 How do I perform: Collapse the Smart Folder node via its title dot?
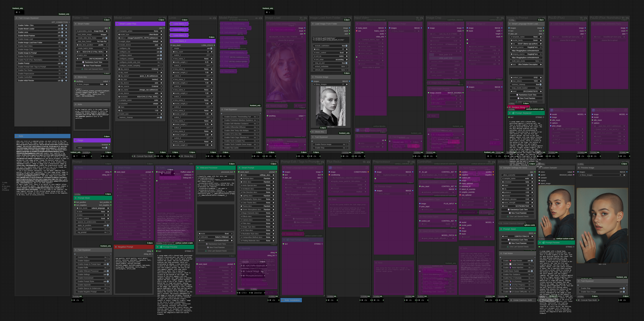[x=76, y=24]
